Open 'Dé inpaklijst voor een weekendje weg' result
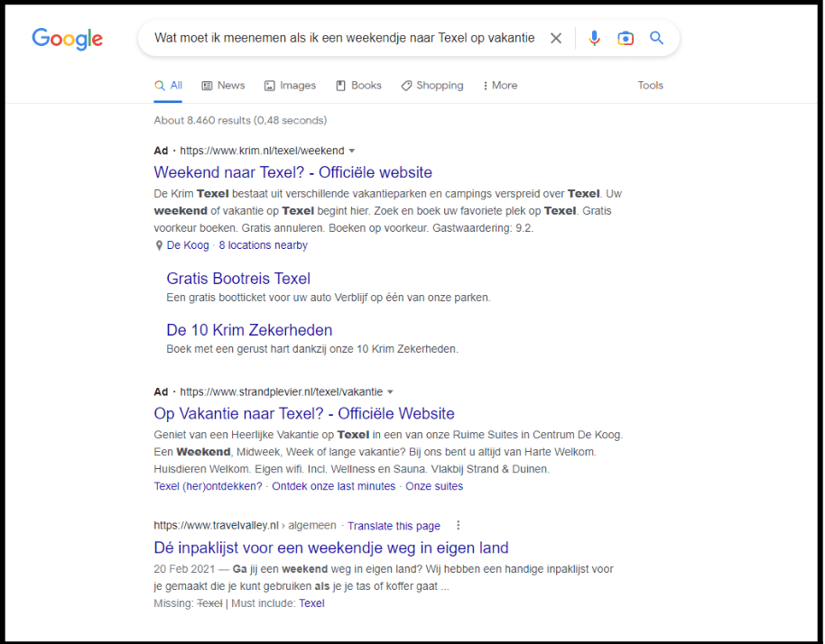The height and width of the screenshot is (644, 825). (x=331, y=547)
